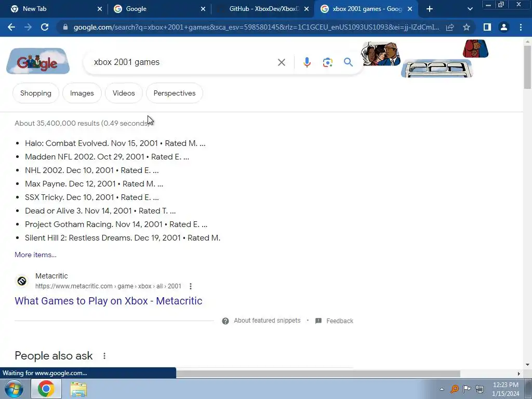Open network status tray icon
This screenshot has width=532, height=399.
[480, 389]
